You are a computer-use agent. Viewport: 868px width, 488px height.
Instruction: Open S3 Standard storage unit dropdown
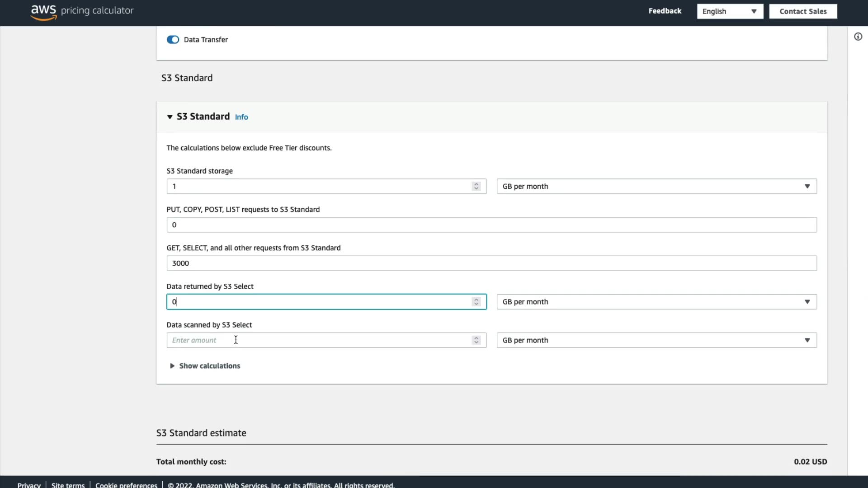pyautogui.click(x=656, y=186)
